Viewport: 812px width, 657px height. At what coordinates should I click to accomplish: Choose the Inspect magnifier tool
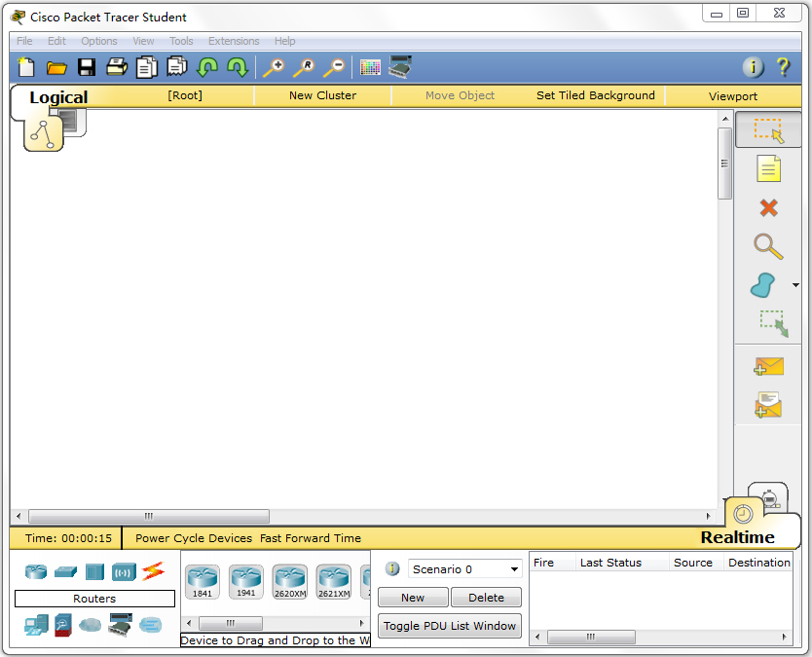(x=767, y=246)
